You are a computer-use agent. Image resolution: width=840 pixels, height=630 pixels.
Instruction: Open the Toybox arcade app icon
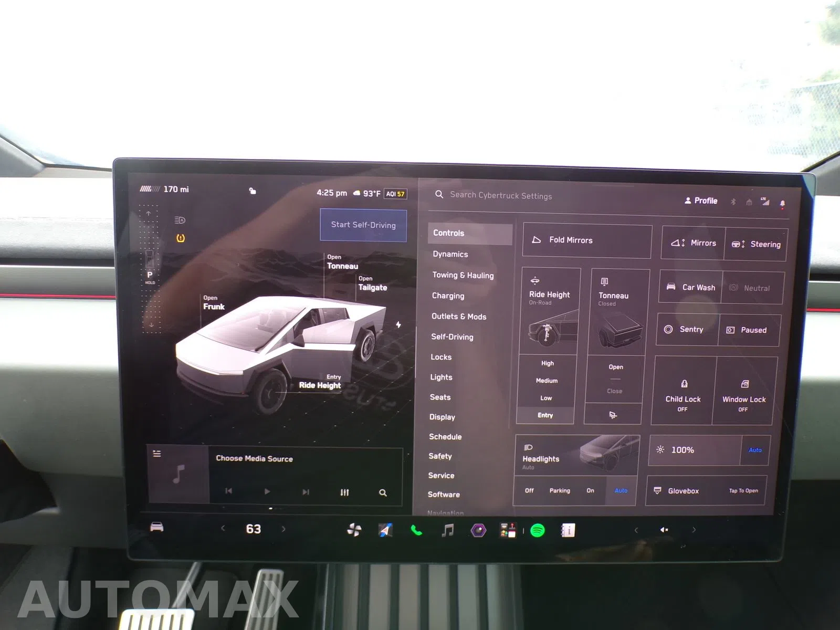tap(508, 531)
